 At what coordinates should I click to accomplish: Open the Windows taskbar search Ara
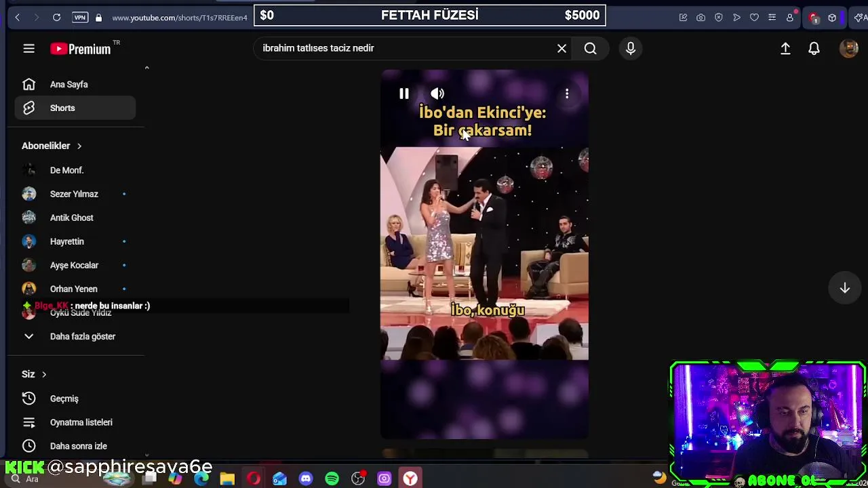[25, 479]
